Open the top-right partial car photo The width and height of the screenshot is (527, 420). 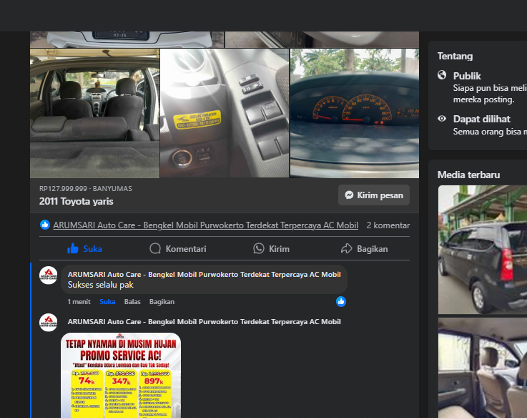[x=322, y=39]
